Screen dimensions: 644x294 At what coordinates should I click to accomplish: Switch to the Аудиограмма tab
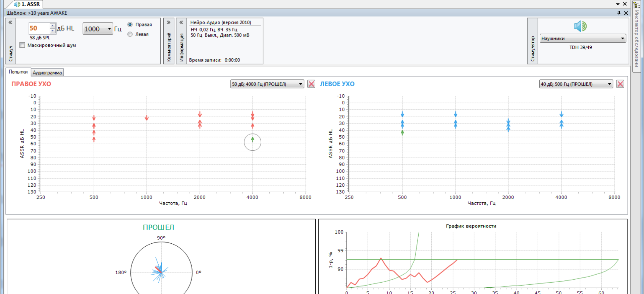(47, 72)
